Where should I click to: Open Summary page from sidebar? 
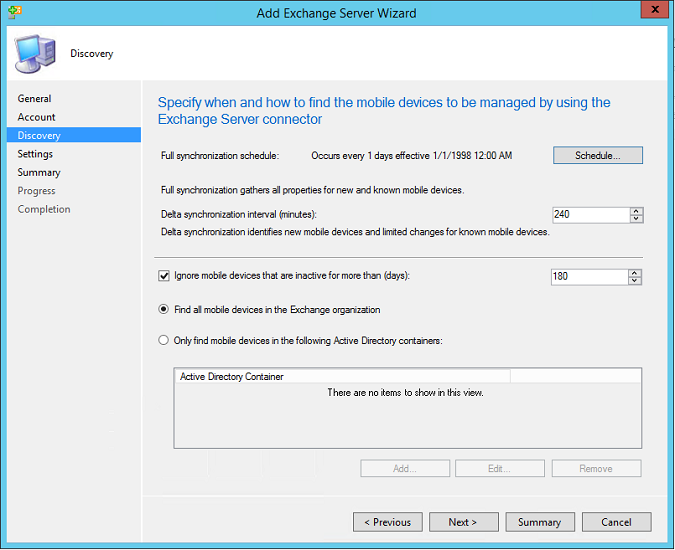point(39,173)
